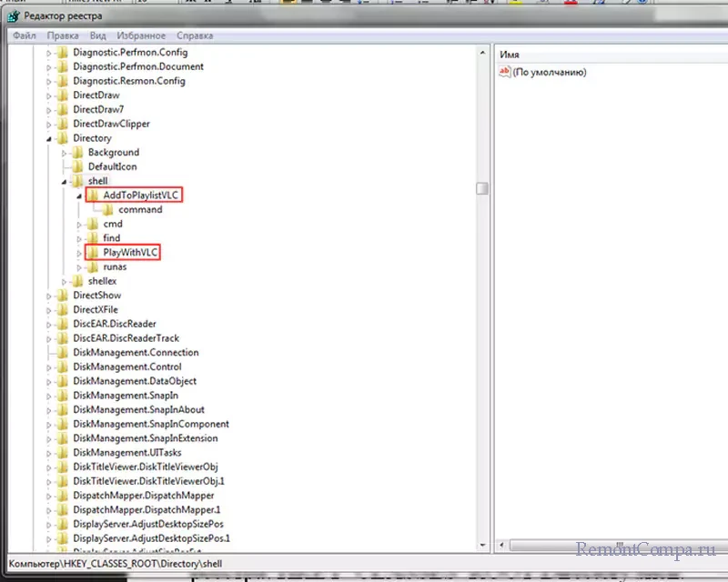Click the DirectShow folder icon

click(62, 296)
